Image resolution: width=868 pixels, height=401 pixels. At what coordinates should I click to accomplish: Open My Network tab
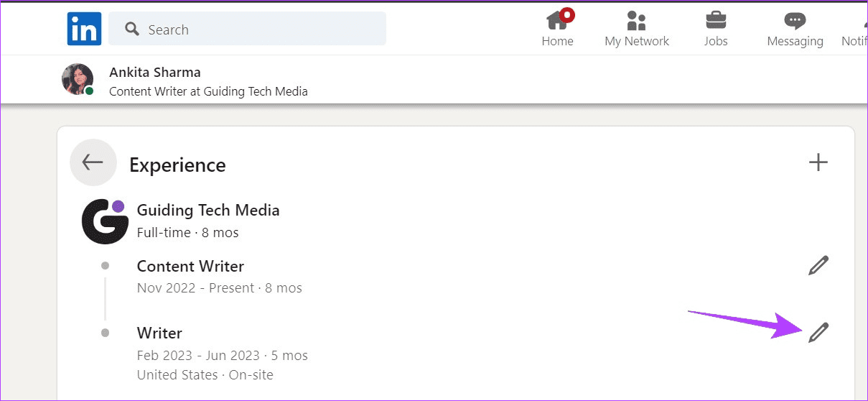point(637,29)
